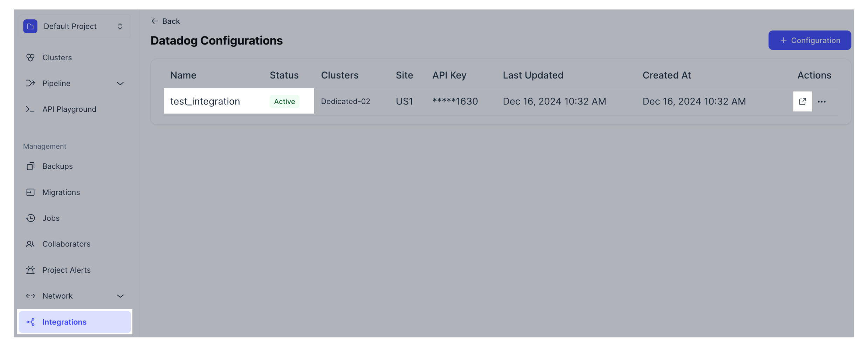Screen dimensions: 868x347
Task: Add a new Datadog Configuration
Action: tap(809, 40)
